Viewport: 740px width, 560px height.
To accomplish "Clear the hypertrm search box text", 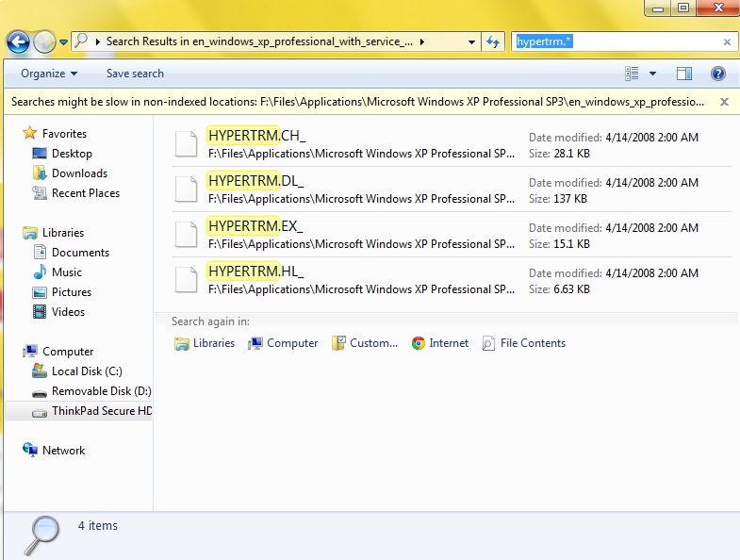I will (727, 42).
